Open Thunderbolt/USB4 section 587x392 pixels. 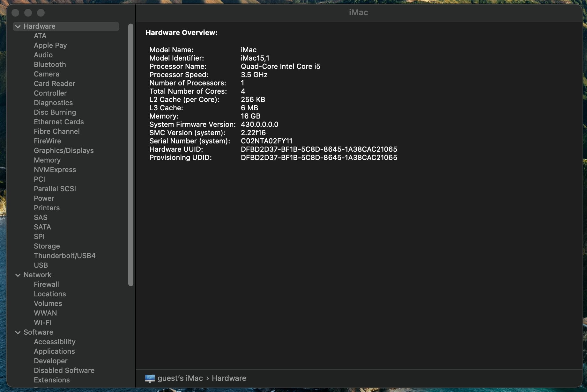[x=65, y=256]
